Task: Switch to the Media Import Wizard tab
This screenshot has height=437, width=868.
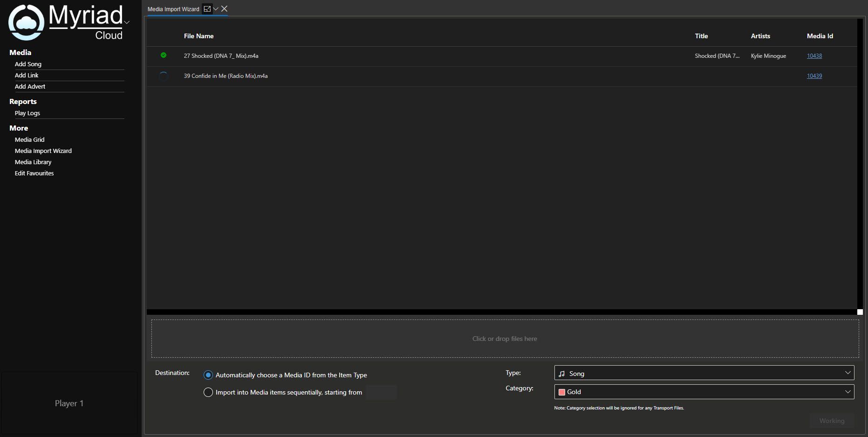Action: tap(173, 9)
